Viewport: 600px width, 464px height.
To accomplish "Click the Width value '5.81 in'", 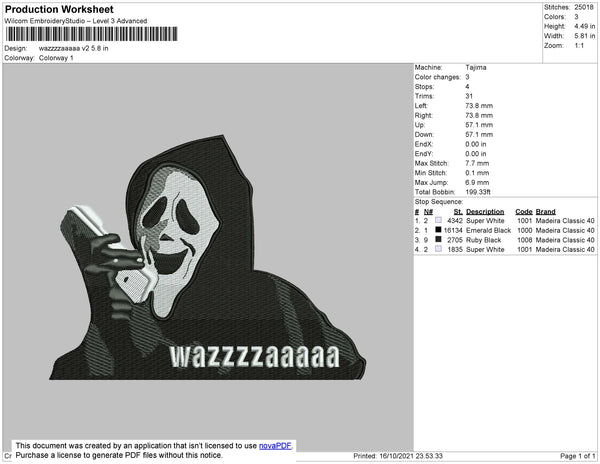I will (585, 36).
